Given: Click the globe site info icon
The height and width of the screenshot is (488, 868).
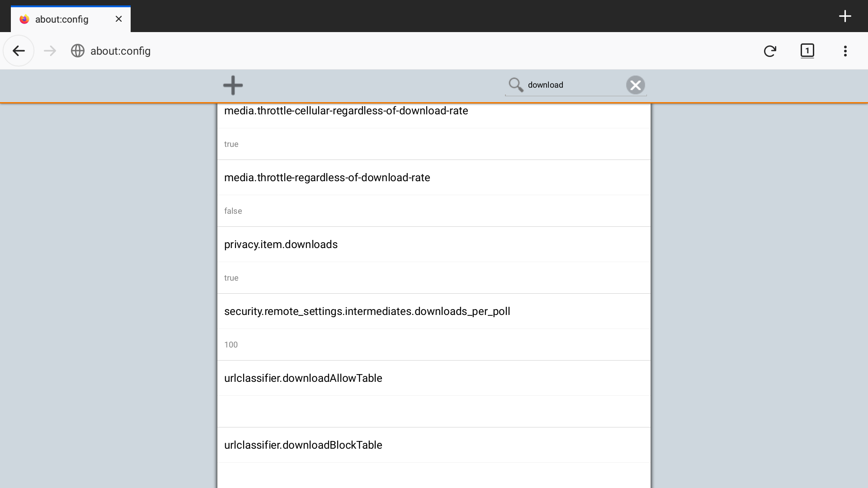Looking at the screenshot, I should point(78,51).
